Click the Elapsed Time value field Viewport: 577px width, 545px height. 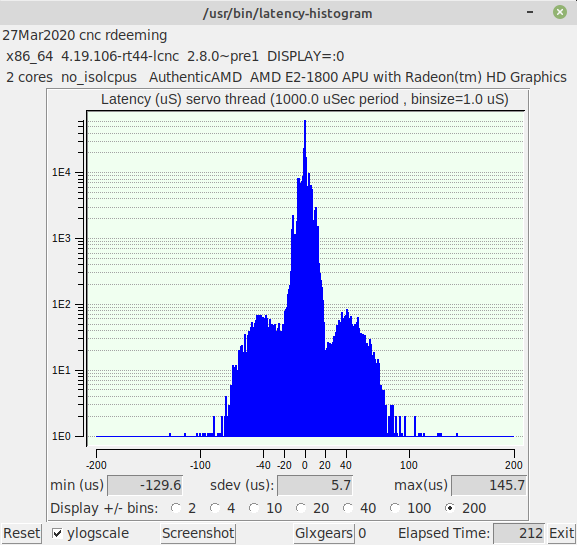pyautogui.click(x=519, y=533)
